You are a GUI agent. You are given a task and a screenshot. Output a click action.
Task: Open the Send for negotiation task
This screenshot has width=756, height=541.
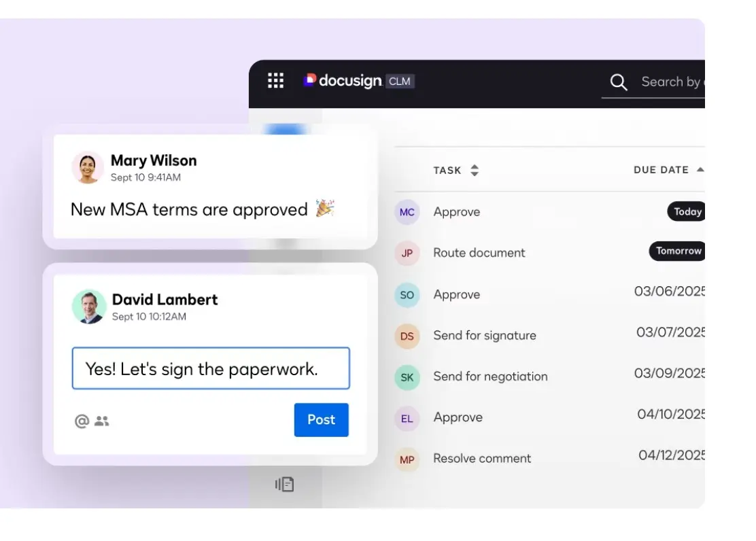pyautogui.click(x=490, y=377)
